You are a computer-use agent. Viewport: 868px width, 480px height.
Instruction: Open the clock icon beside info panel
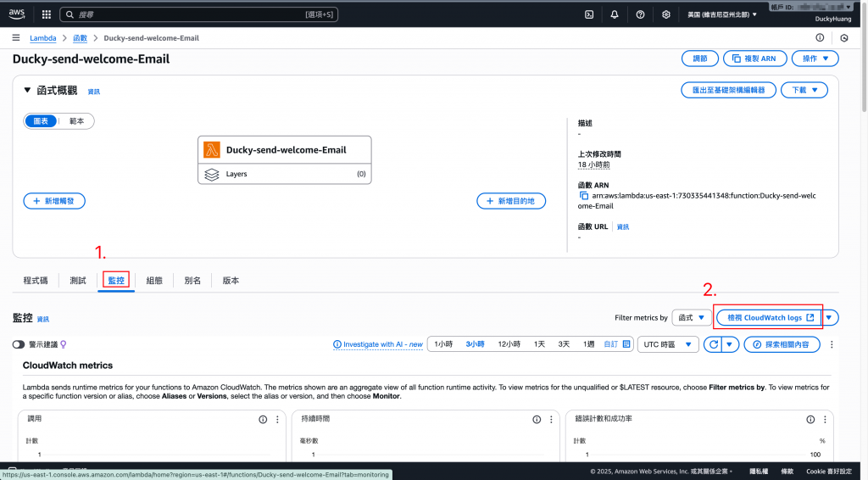[x=844, y=37]
